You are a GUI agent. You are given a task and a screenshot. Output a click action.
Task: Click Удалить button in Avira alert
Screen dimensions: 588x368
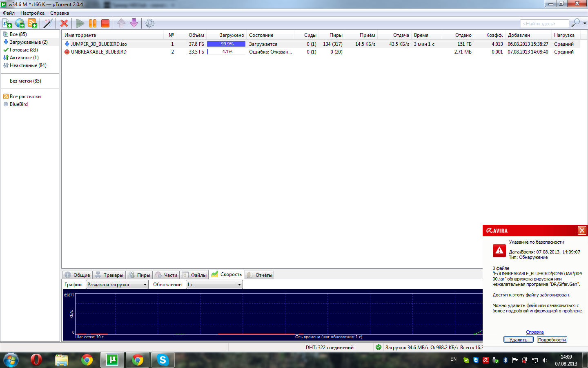518,340
